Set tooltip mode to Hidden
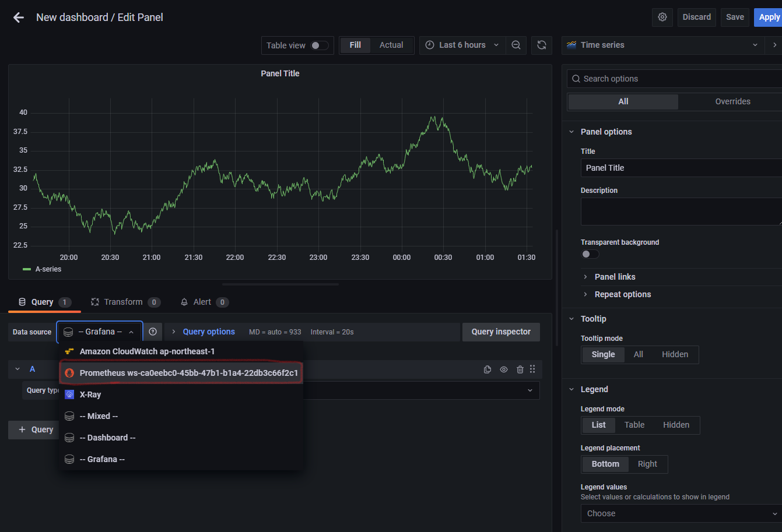The image size is (782, 532). [x=675, y=354]
